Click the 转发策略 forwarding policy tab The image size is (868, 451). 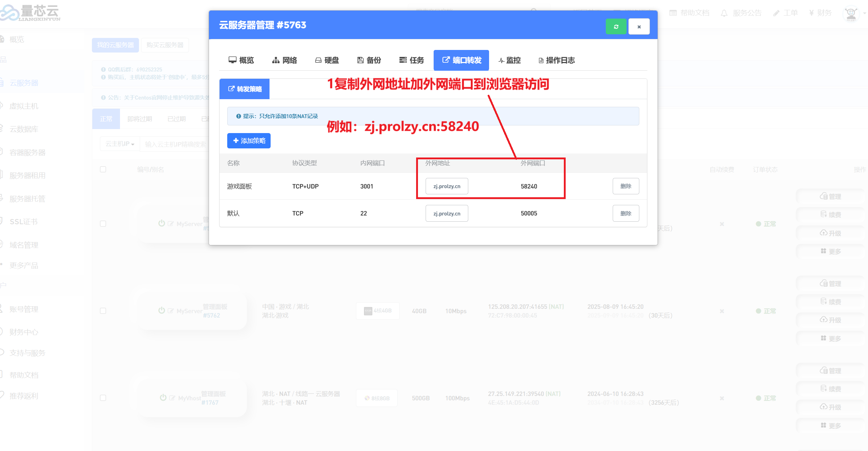pyautogui.click(x=244, y=89)
